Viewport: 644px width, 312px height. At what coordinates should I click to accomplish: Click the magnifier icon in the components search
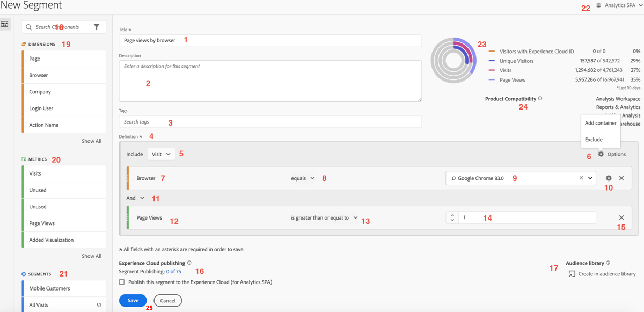27,26
